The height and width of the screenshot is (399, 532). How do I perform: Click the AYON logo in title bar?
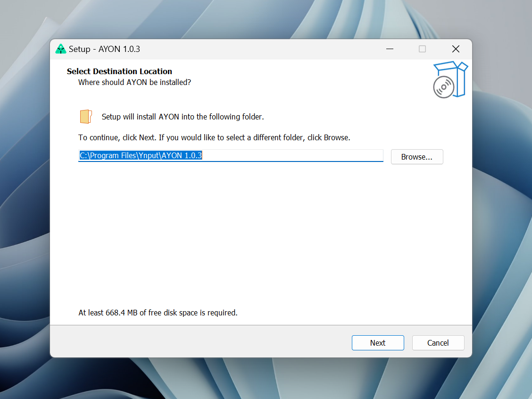point(60,49)
